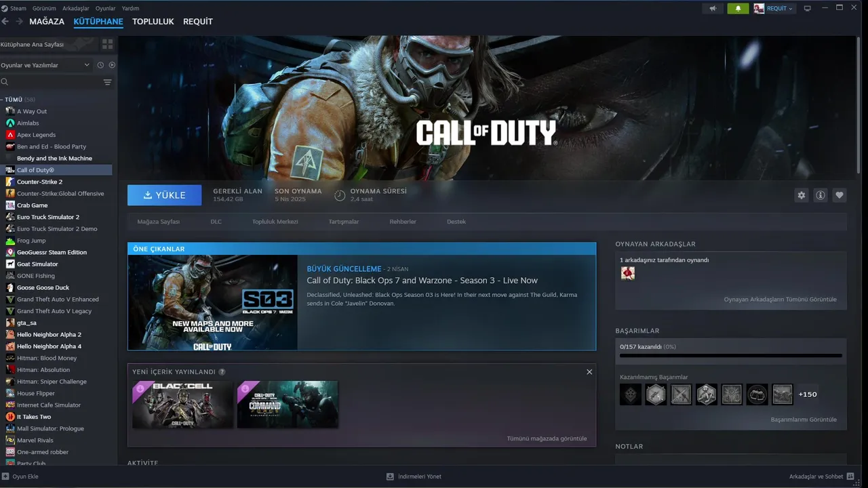Click Oynayan Arkadaşların Tümünü Görüntüle
The height and width of the screenshot is (488, 868).
(x=780, y=300)
